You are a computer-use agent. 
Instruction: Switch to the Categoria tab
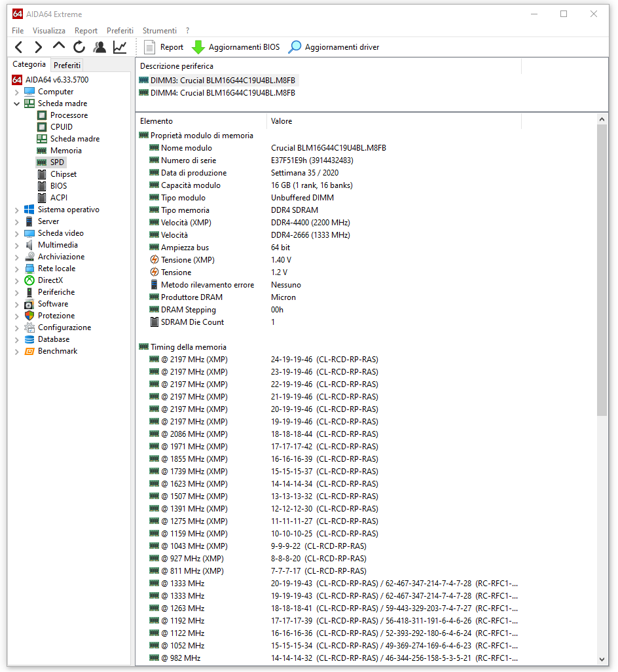coord(29,64)
